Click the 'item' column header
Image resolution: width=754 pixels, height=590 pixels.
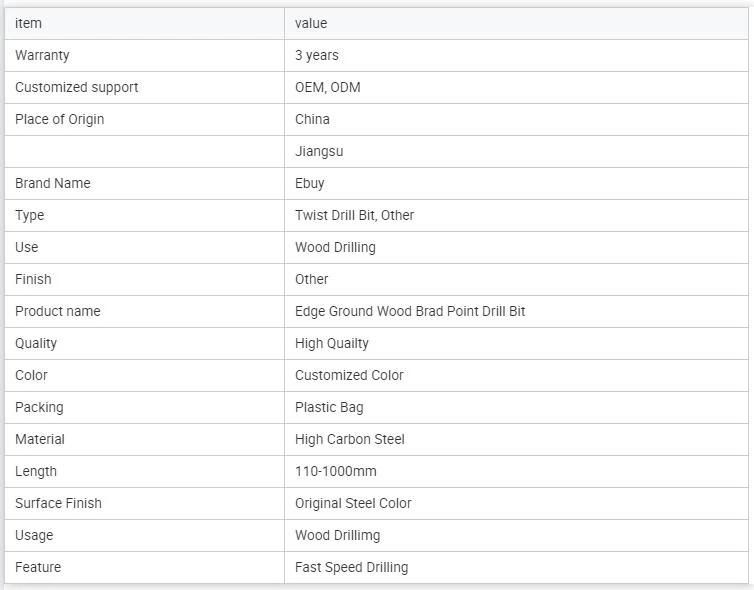(28, 23)
